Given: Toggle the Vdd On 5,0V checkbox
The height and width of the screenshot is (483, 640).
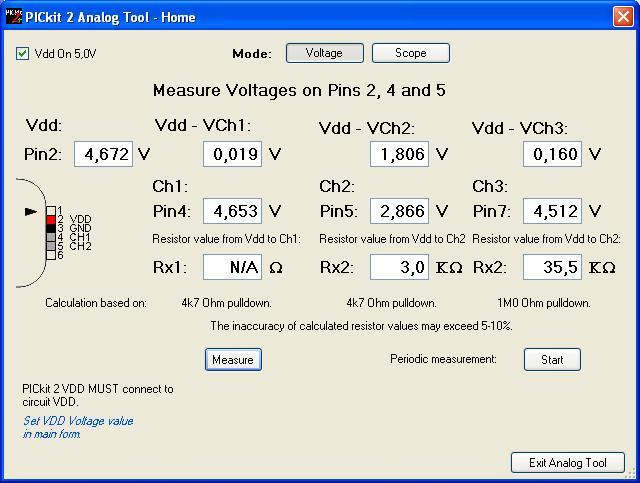Looking at the screenshot, I should click(x=22, y=53).
